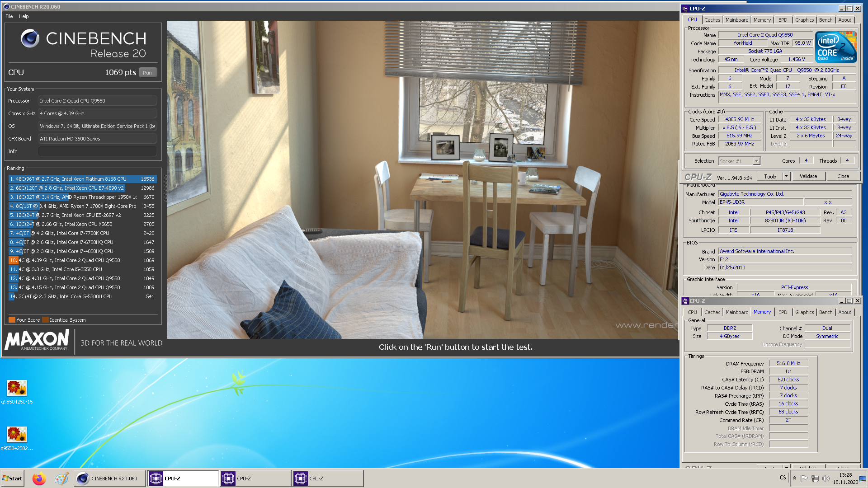Switch to the third CPU-Z taskbar button

tap(328, 479)
